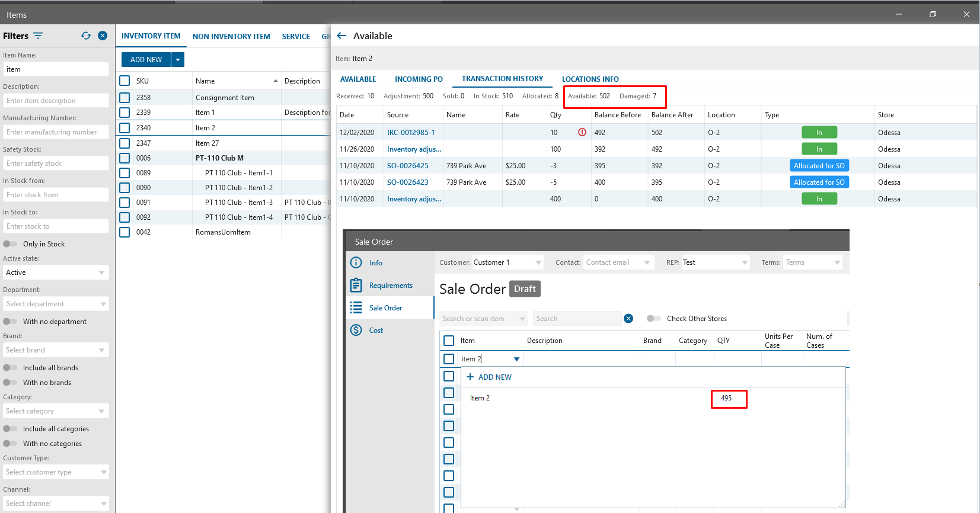Click the Filters lines icon

[38, 36]
